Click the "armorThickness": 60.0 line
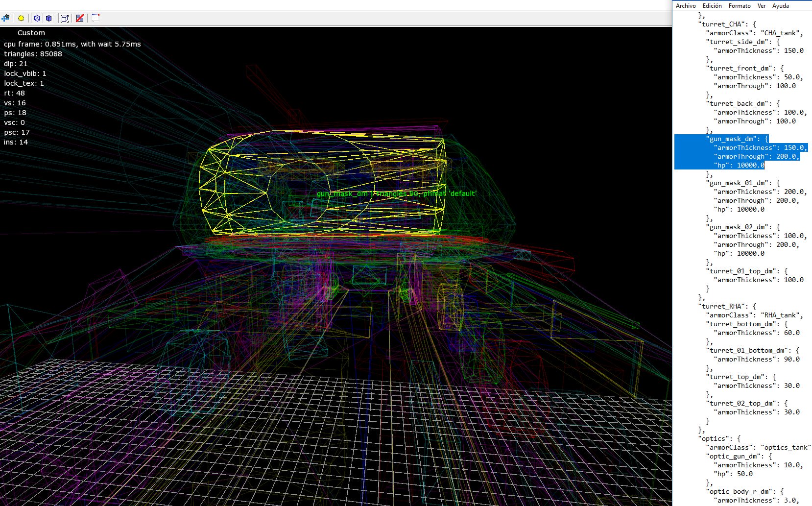This screenshot has height=506, width=812. coord(757,333)
